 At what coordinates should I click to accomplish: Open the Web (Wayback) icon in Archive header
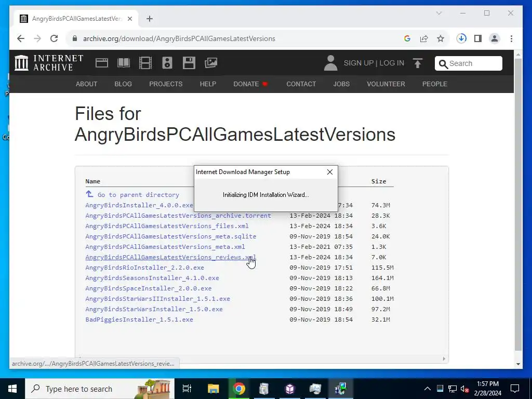click(x=102, y=63)
